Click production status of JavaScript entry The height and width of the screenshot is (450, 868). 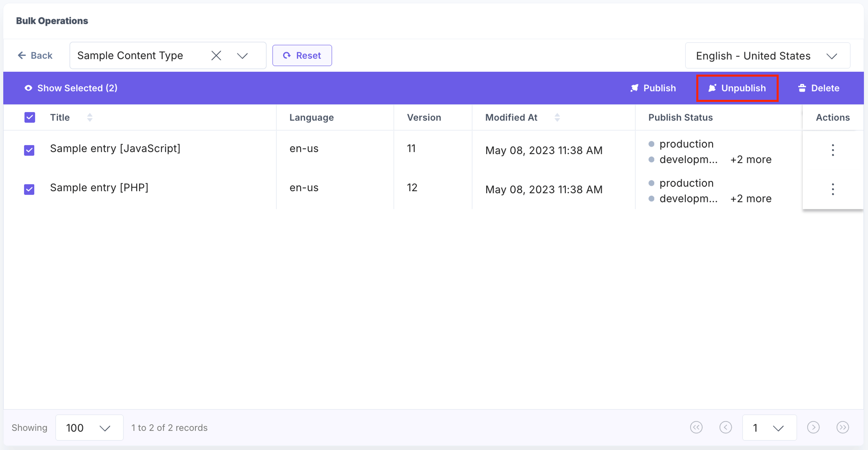[x=686, y=144]
